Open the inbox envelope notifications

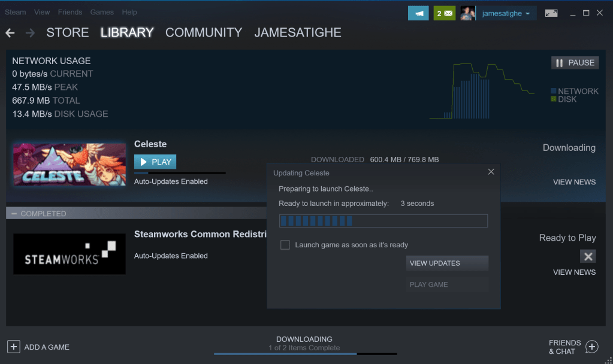444,13
